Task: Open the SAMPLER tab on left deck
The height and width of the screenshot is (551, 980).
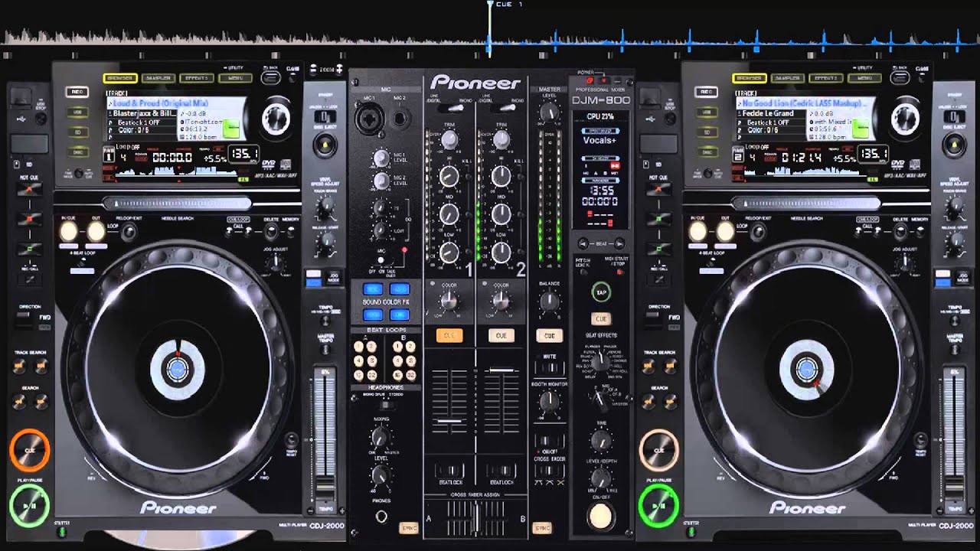Action: point(158,78)
